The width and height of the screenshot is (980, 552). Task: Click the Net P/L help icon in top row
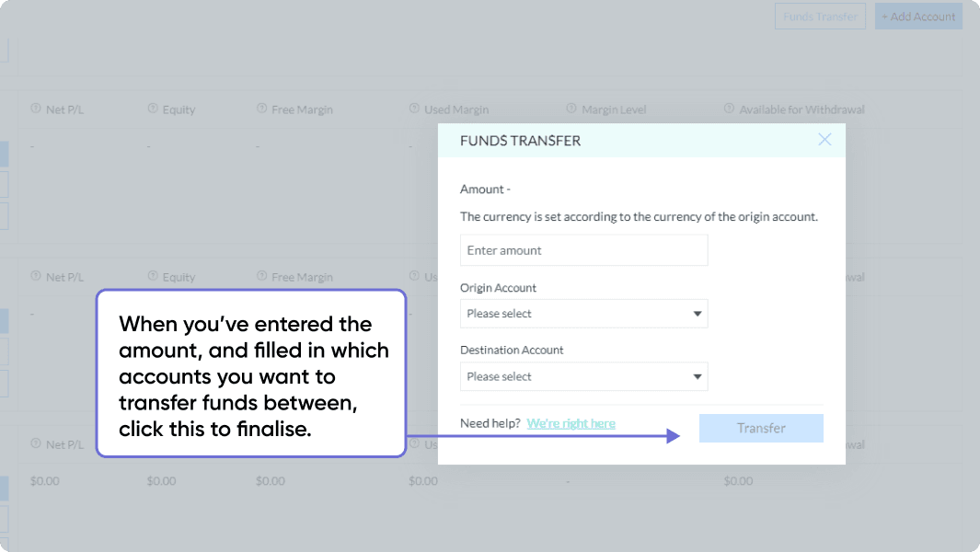35,109
